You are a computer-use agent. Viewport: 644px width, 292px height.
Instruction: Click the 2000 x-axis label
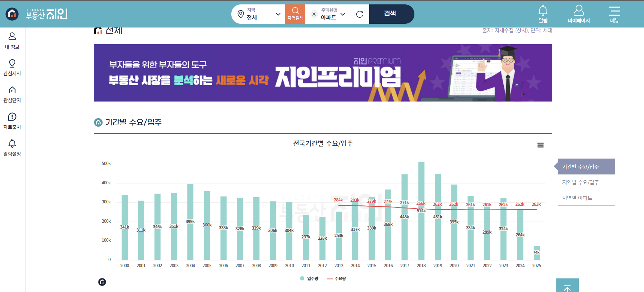tap(125, 266)
